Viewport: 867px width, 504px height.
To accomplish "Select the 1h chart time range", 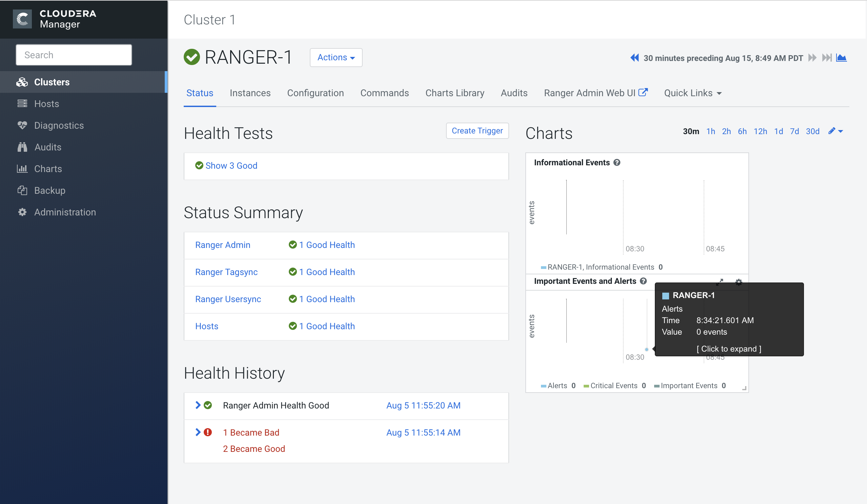I will (710, 131).
